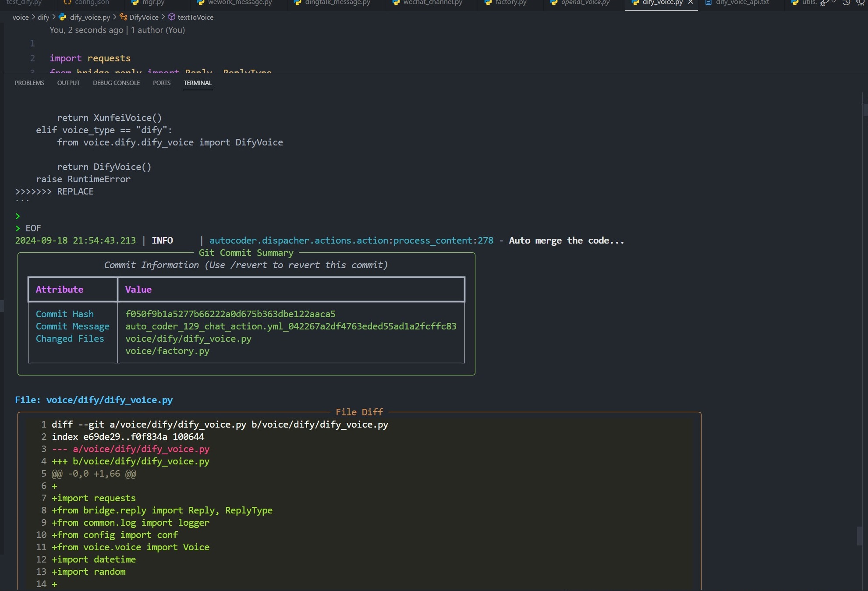Open the OUTPUT panel tab
The width and height of the screenshot is (868, 591).
[68, 83]
